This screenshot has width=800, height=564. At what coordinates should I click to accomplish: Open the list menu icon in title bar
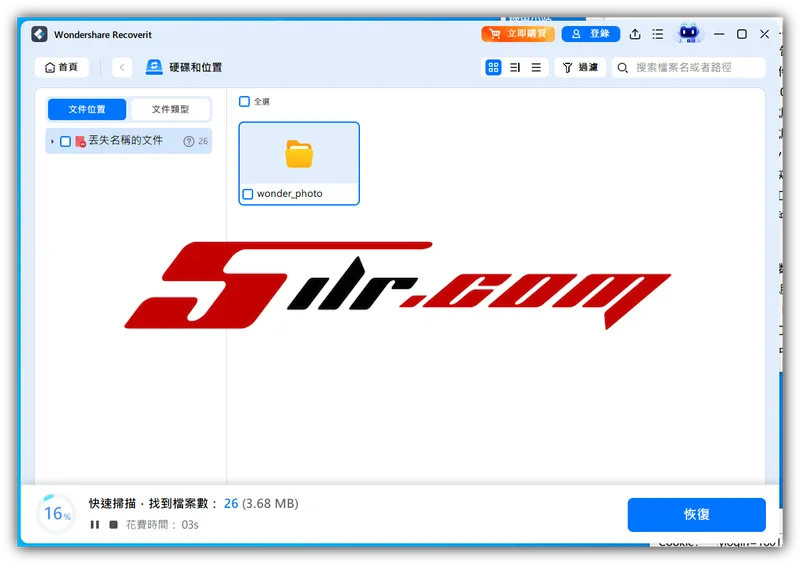click(x=658, y=34)
